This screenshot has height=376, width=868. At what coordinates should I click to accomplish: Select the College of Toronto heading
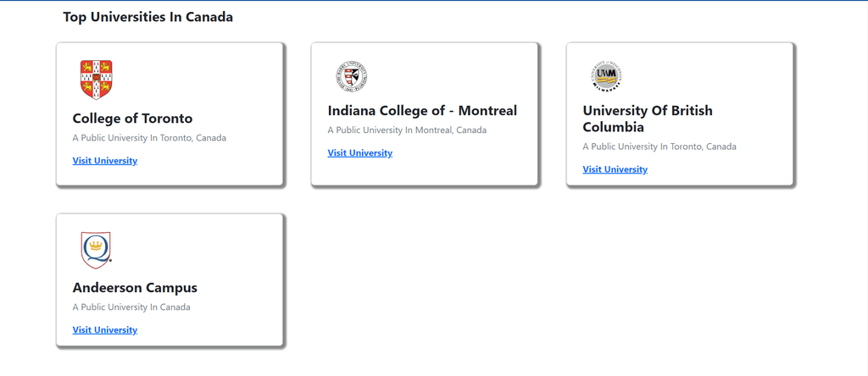pyautogui.click(x=132, y=119)
